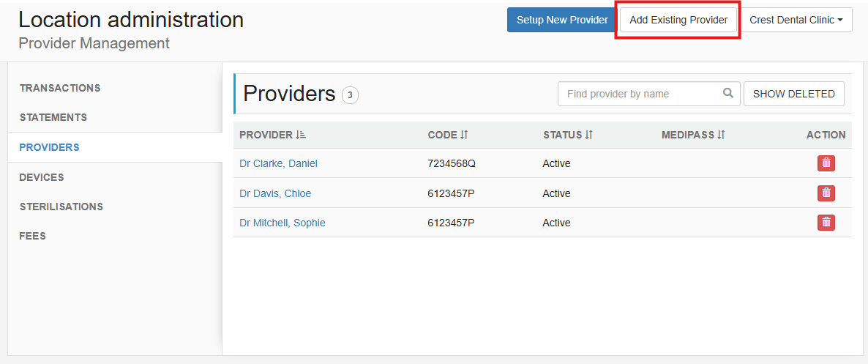This screenshot has height=364, width=868.
Task: Open Dr Clarke, Daniel provider link
Action: (278, 163)
